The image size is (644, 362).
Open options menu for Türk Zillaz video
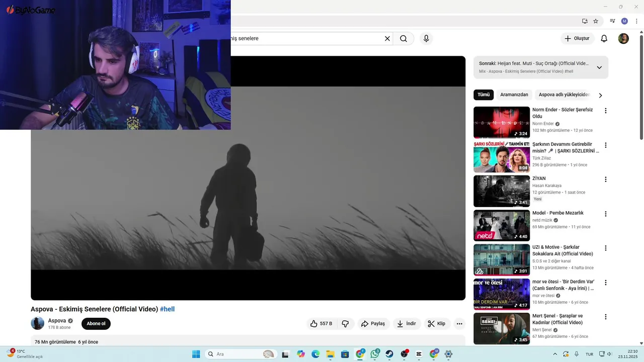606,145
